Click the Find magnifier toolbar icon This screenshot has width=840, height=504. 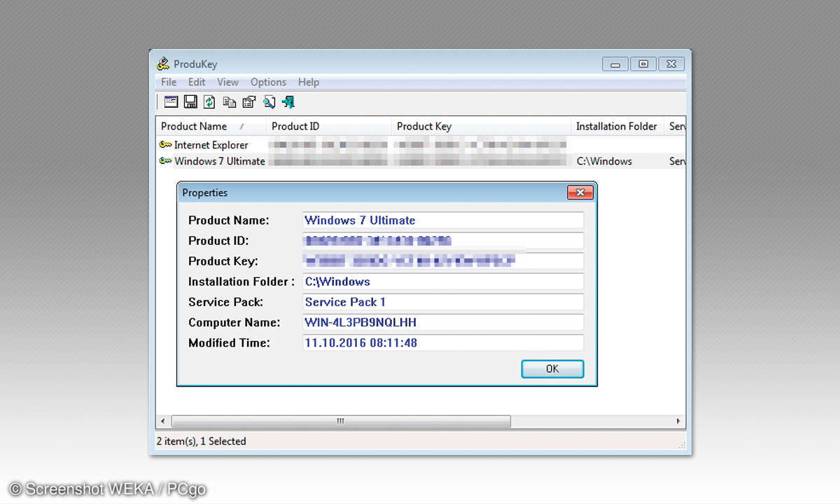[x=269, y=102]
